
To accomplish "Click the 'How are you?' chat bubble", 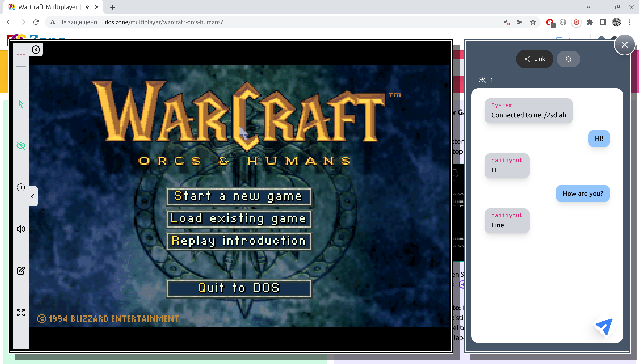I will (582, 193).
